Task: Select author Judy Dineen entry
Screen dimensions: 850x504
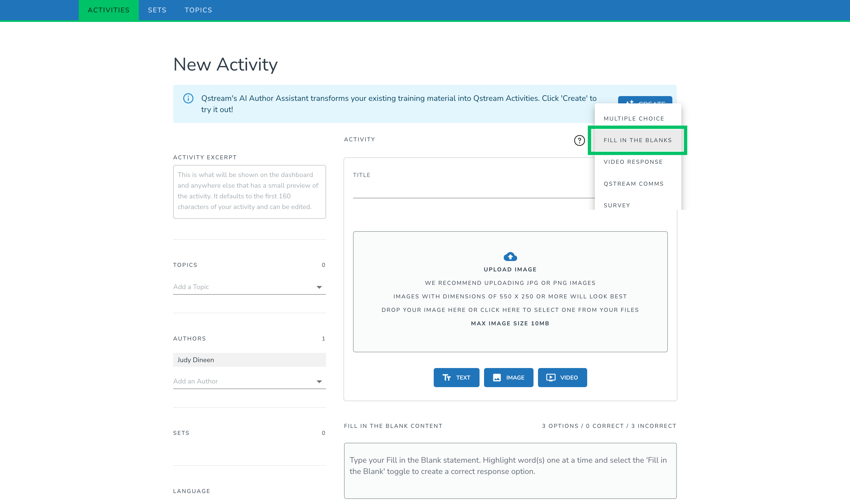Action: (249, 360)
